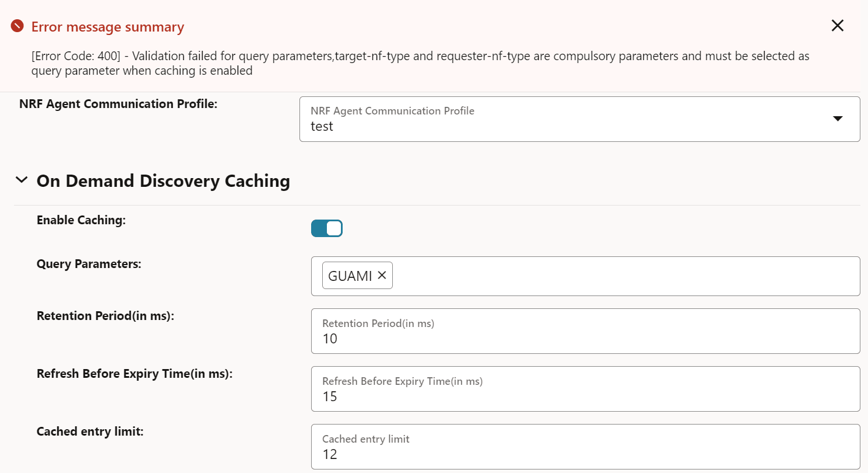Click the red error icon in the summary
This screenshot has width=868, height=473.
click(18, 26)
